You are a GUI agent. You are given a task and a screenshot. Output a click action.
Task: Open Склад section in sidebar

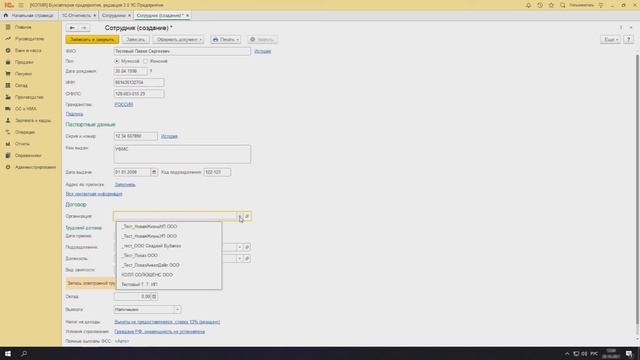(21, 85)
